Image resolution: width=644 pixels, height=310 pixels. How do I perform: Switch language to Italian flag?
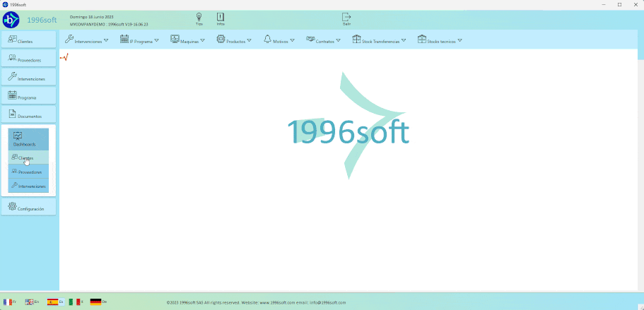(76, 302)
